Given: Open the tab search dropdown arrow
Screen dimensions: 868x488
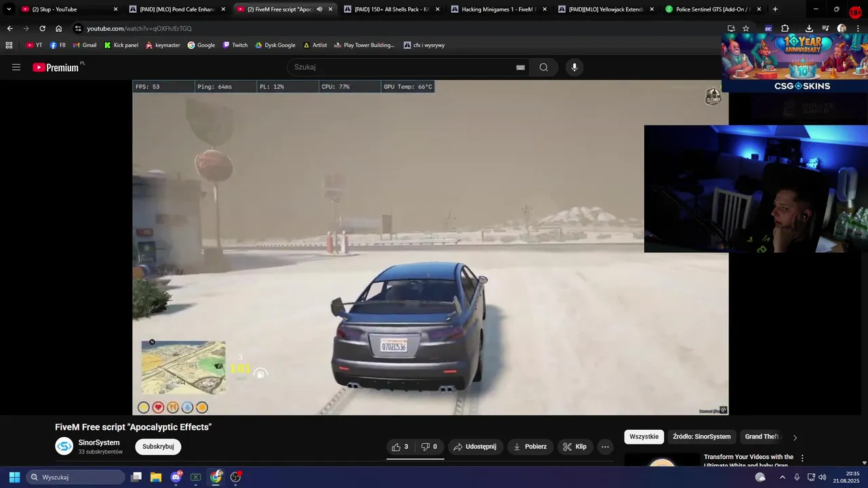Looking at the screenshot, I should (x=9, y=9).
